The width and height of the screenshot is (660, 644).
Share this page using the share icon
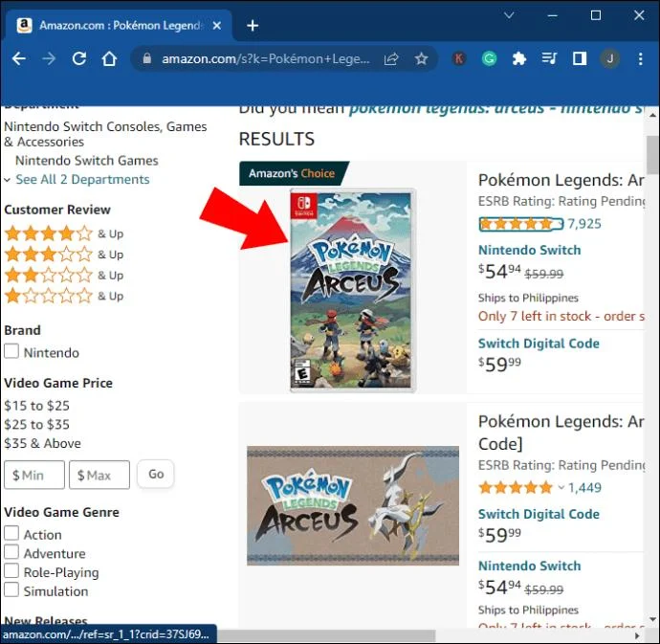(391, 59)
